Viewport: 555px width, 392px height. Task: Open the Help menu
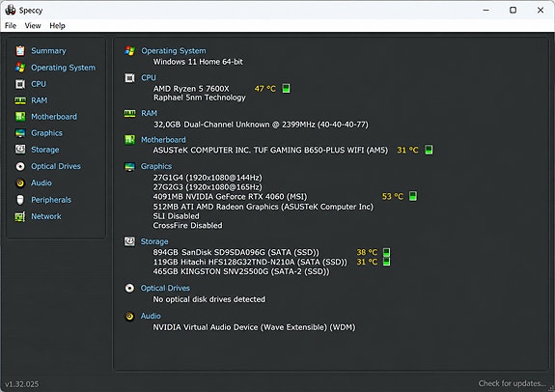pos(57,25)
